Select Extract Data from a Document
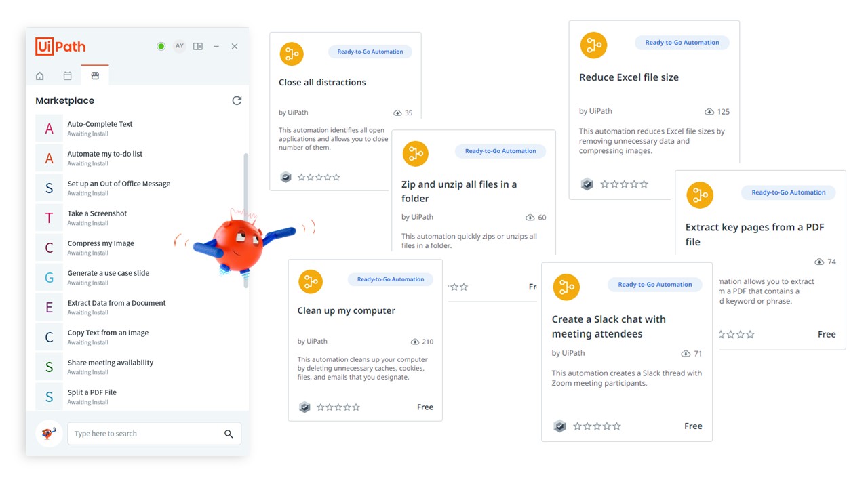868x488 pixels. pyautogui.click(x=139, y=308)
